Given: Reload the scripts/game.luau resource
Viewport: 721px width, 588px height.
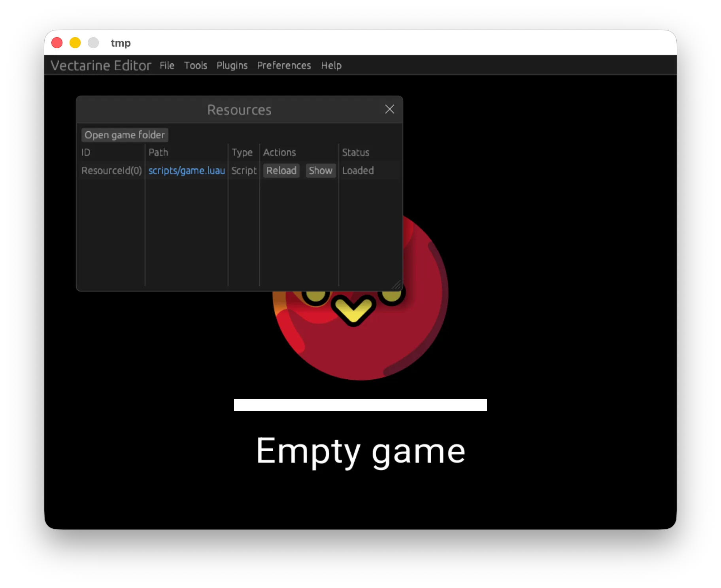Looking at the screenshot, I should pyautogui.click(x=281, y=170).
